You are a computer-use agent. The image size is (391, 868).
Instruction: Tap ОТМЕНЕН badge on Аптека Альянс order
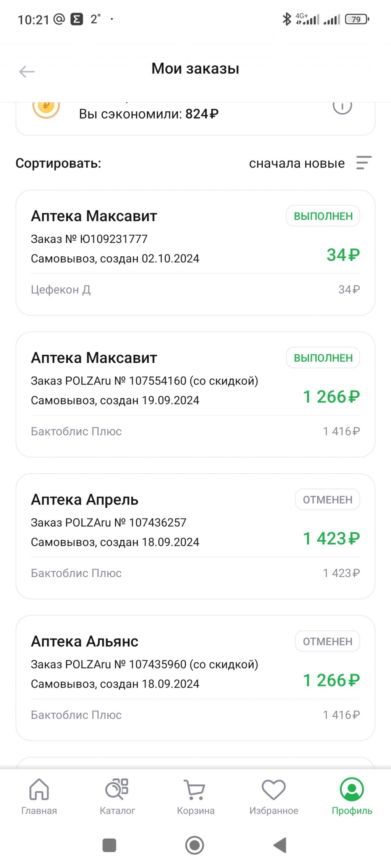[x=327, y=641]
